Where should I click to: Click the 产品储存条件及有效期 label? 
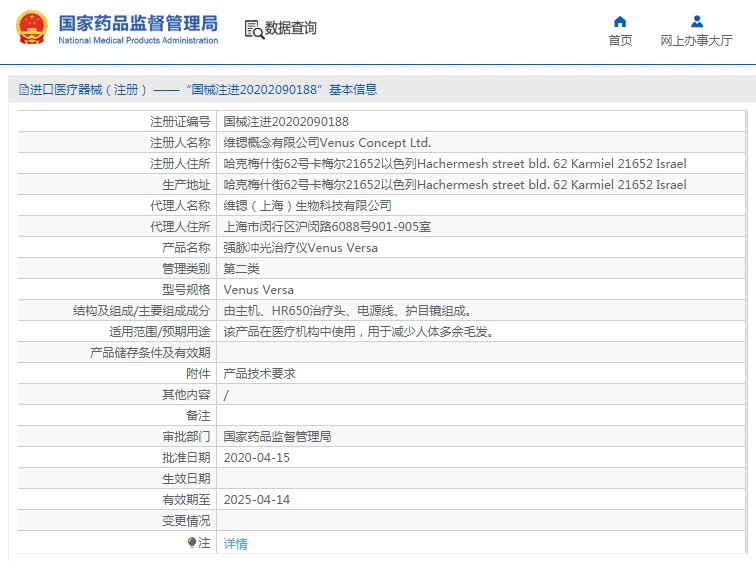coord(150,353)
